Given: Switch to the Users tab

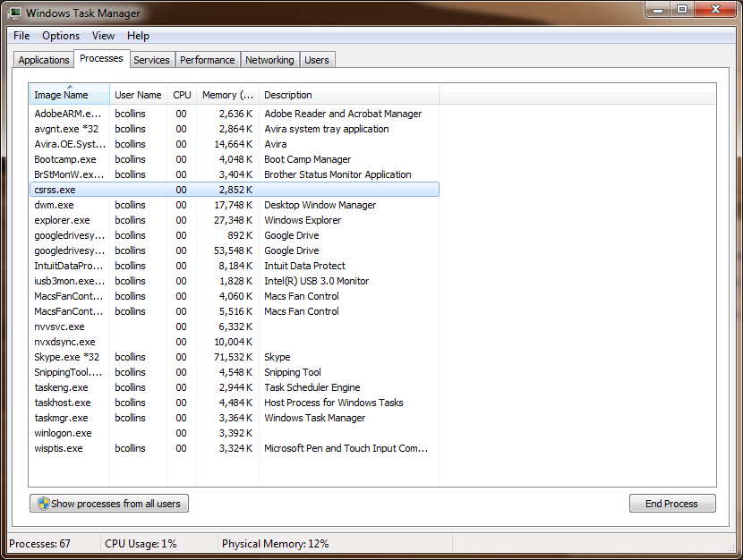Looking at the screenshot, I should coord(317,60).
